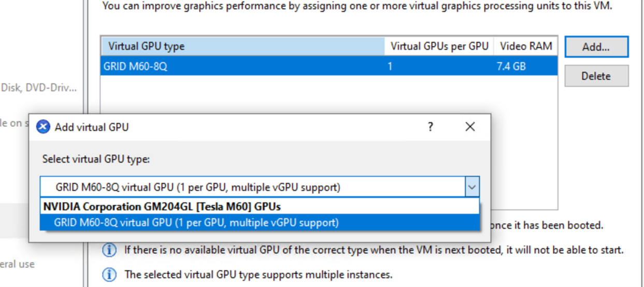644x287 pixels.
Task: Close the Add virtual GPU dialog
Action: pos(470,126)
